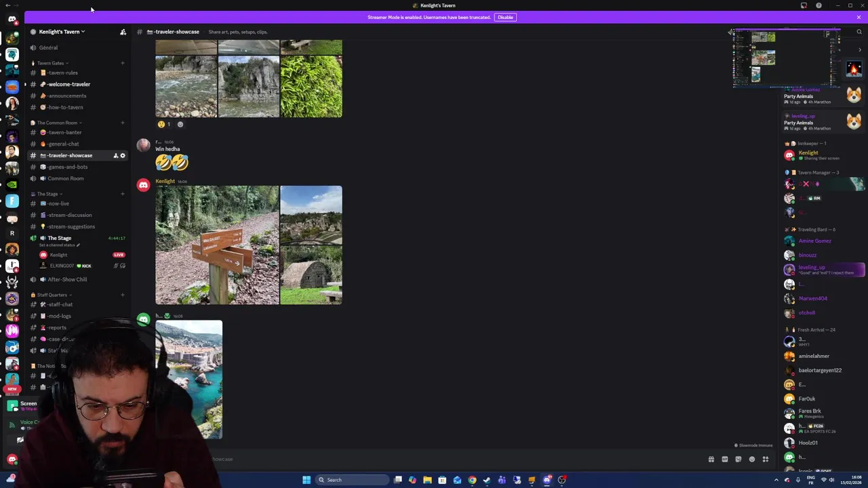Open the stream-suggestions channel
The width and height of the screenshot is (868, 488).
pyautogui.click(x=77, y=226)
